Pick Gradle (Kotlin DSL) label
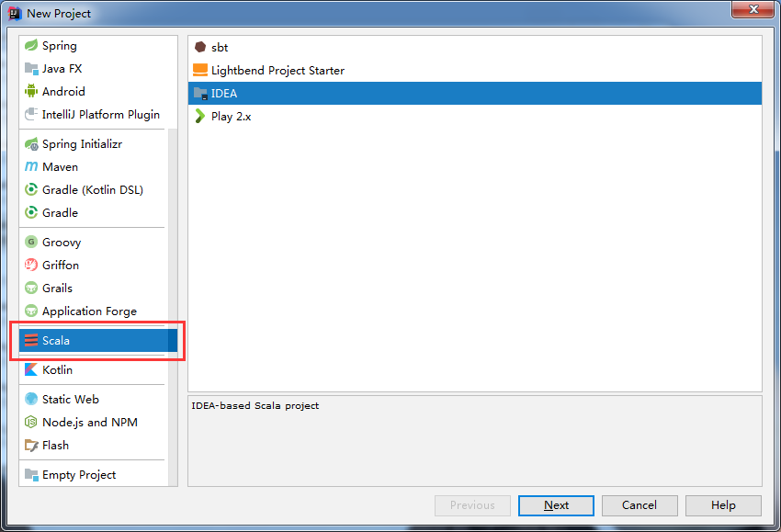This screenshot has width=781, height=532. tap(92, 190)
